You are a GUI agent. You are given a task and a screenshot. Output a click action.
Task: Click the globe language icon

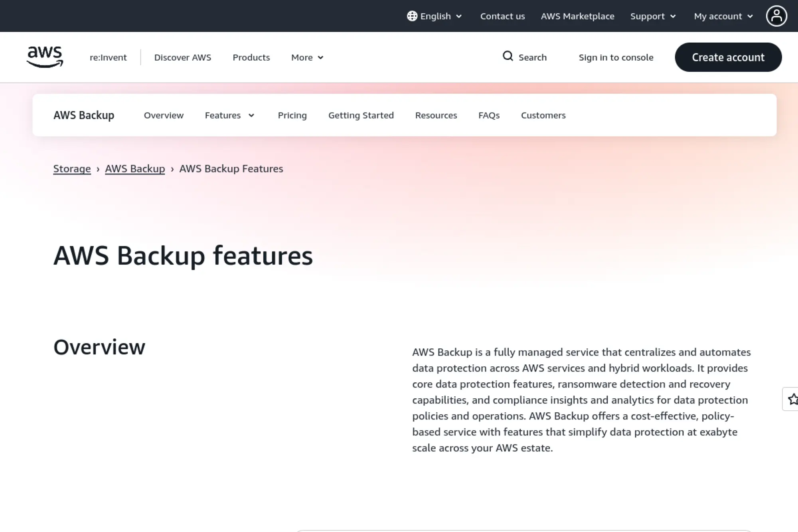coord(411,16)
